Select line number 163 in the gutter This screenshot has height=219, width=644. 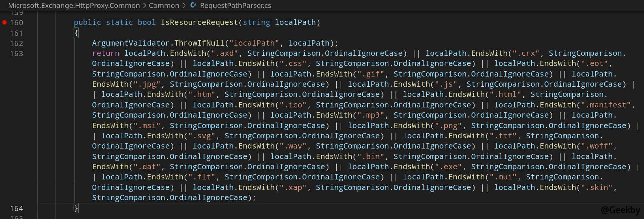tap(16, 54)
